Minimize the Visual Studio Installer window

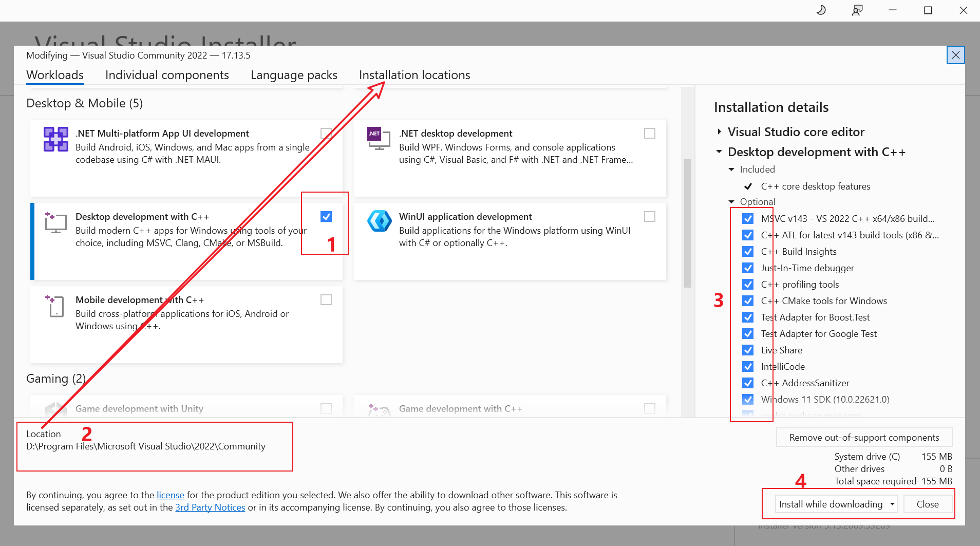(893, 10)
